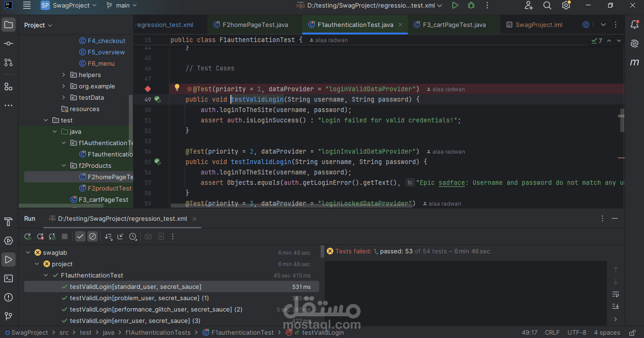The height and width of the screenshot is (338, 644).
Task: Click UTF-8 encoding in status bar
Action: [577, 332]
